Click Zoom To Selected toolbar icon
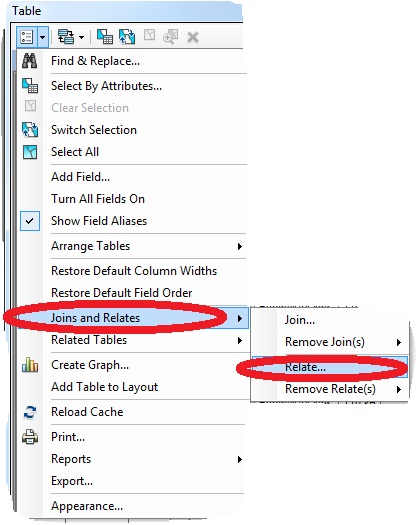This screenshot has height=525, width=418. pyautogui.click(x=170, y=36)
